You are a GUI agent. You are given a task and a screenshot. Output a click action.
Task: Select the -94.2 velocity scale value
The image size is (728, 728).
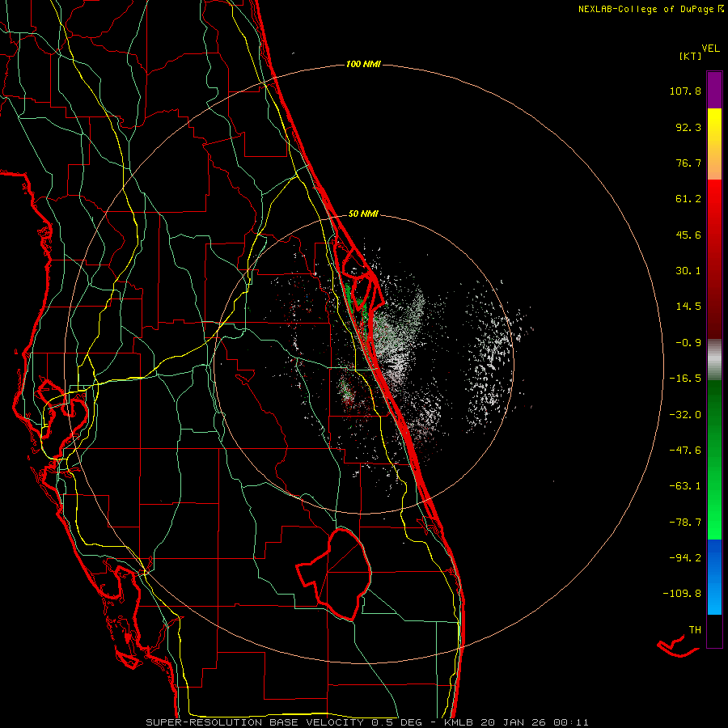[x=685, y=558]
